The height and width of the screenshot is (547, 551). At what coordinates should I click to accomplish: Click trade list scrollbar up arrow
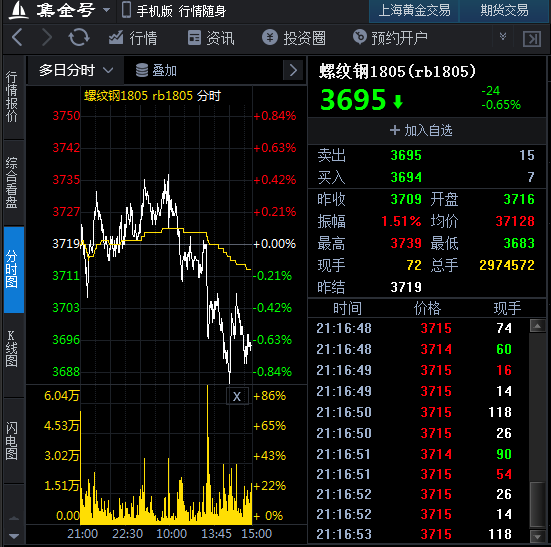(538, 326)
